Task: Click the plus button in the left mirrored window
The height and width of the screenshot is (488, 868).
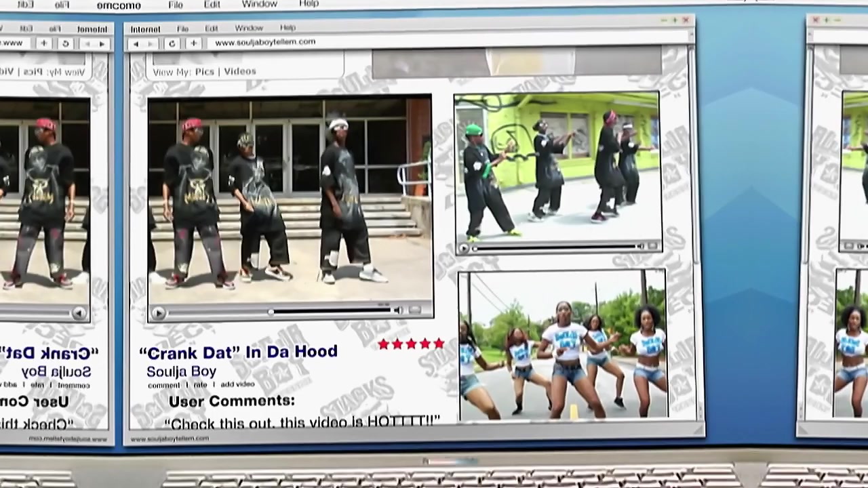Action: point(43,43)
